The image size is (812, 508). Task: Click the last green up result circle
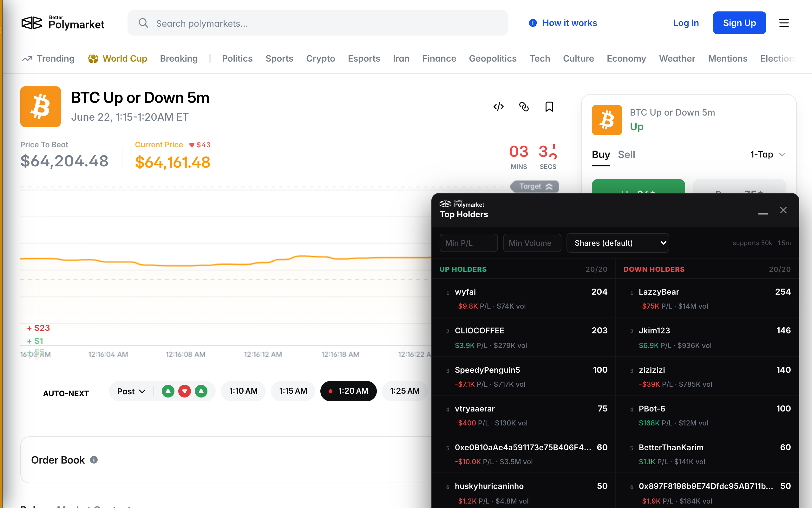click(x=201, y=391)
